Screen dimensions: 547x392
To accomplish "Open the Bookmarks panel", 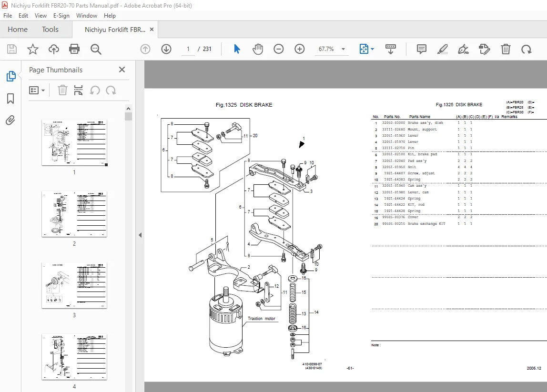I will click(x=10, y=98).
